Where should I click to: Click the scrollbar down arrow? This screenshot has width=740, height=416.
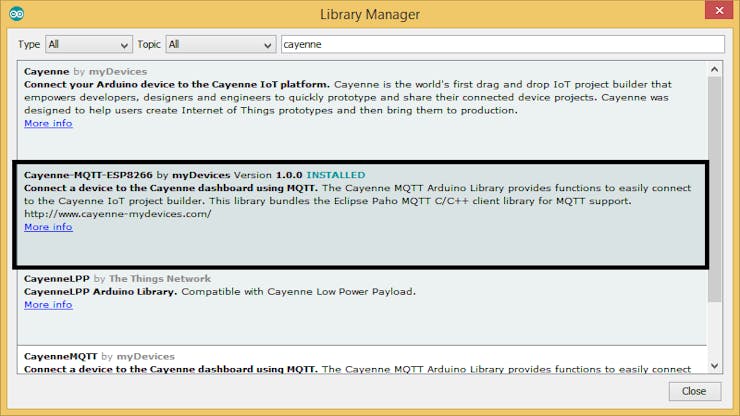tap(715, 366)
